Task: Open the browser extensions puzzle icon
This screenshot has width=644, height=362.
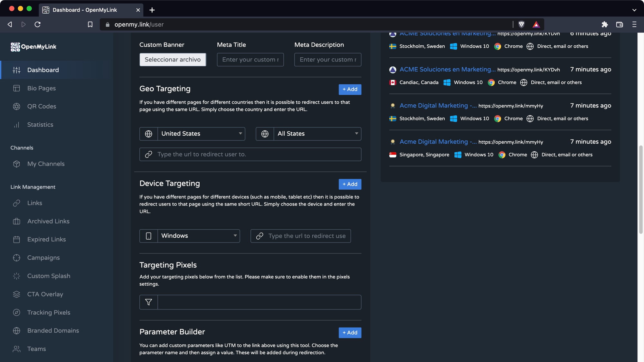Action: [605, 24]
